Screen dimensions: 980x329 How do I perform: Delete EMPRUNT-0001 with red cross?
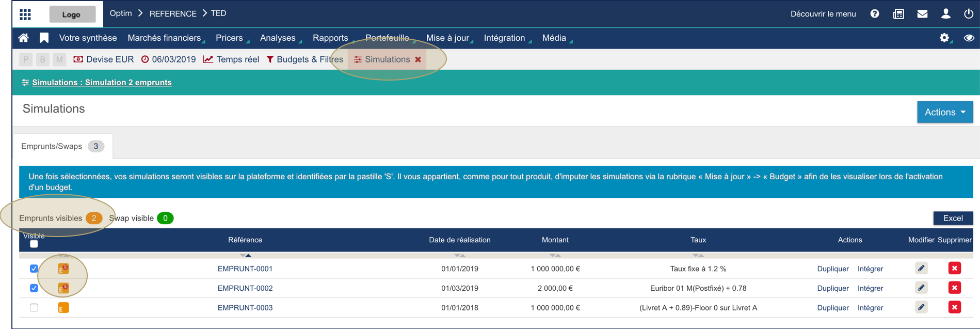pos(954,268)
